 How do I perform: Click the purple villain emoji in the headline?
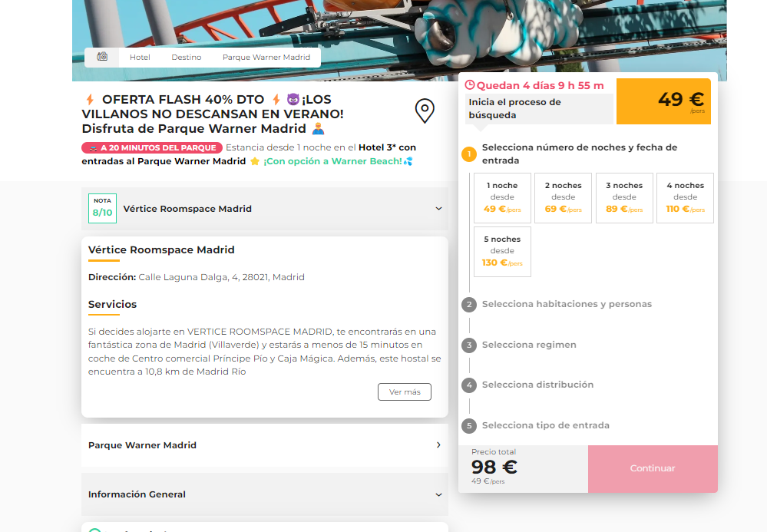click(293, 99)
